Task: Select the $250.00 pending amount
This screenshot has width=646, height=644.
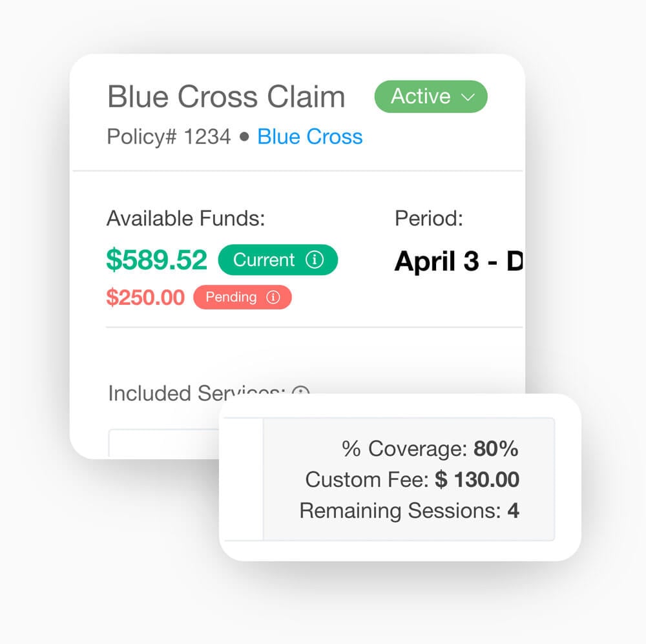Action: coord(145,298)
